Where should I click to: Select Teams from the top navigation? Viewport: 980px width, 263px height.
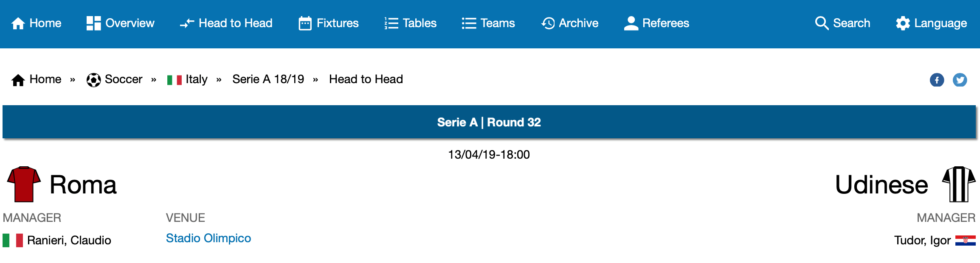tap(488, 23)
